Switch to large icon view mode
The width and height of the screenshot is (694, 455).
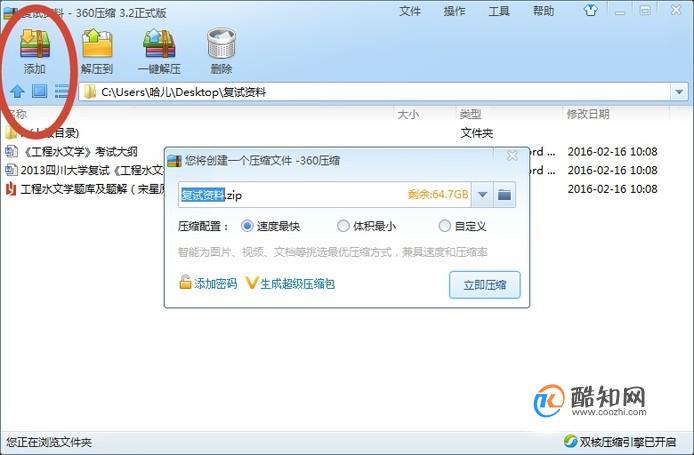(x=39, y=91)
